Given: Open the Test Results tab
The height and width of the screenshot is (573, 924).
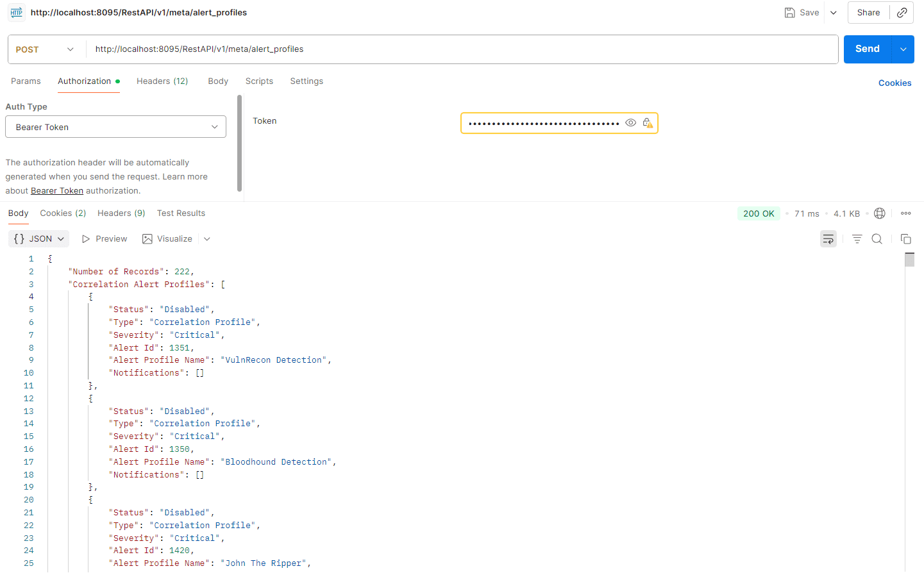Looking at the screenshot, I should pos(181,213).
